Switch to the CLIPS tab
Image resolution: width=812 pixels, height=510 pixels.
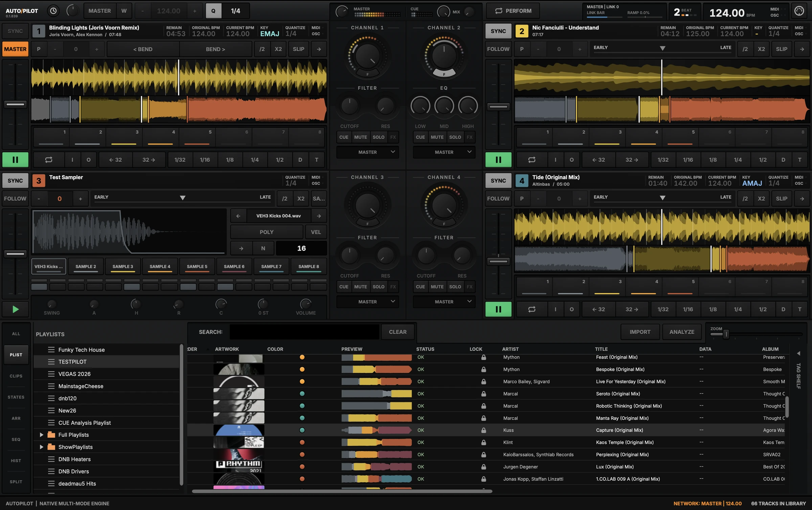tap(16, 376)
